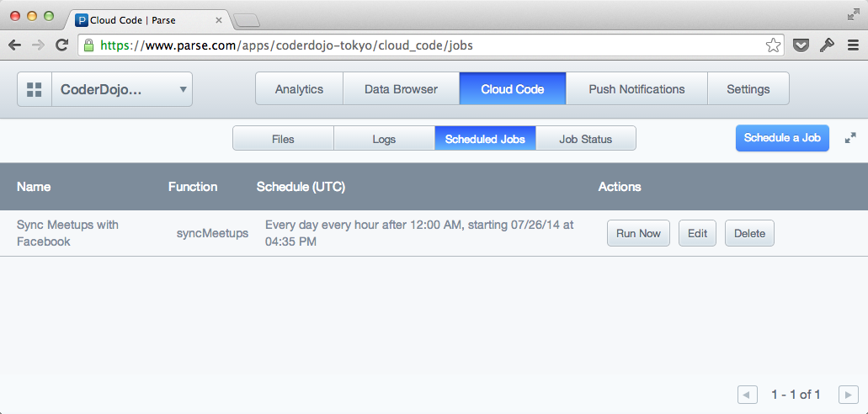Click the Parse favicon in the tab
The height and width of the screenshot is (414, 868).
click(x=81, y=20)
